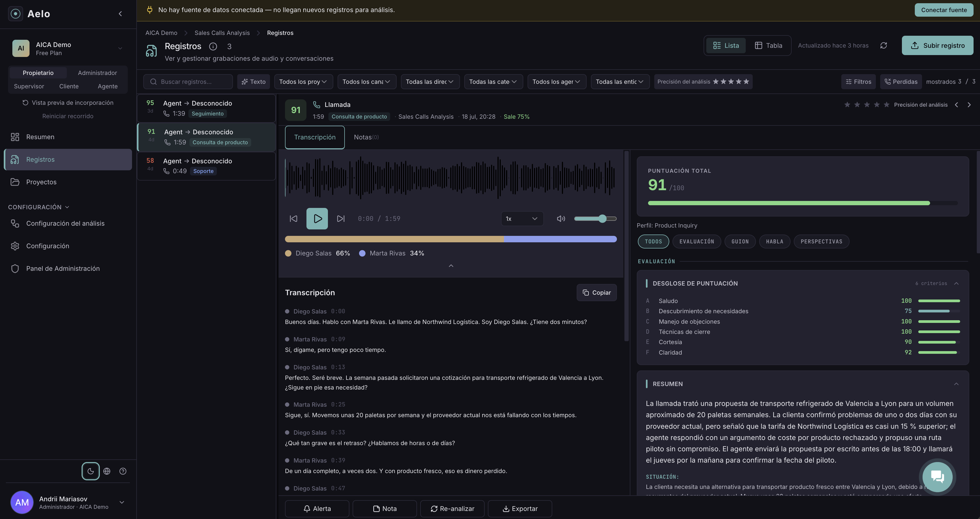Open language globe icon

(x=107, y=471)
